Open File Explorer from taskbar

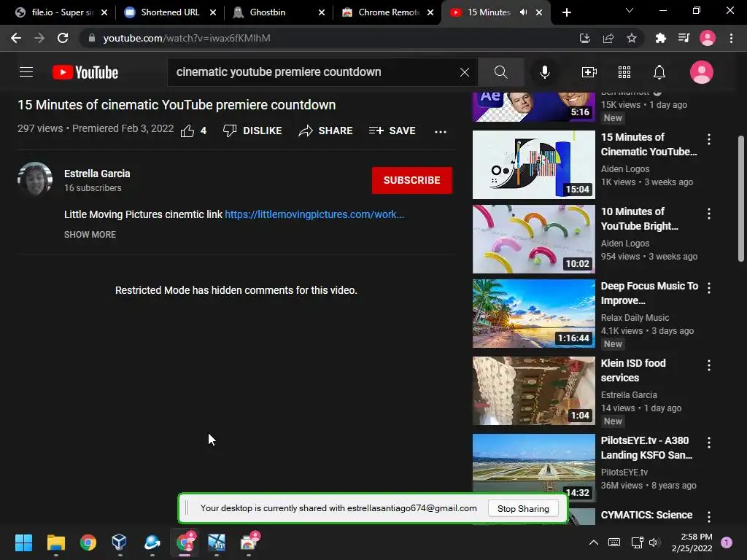pos(55,542)
